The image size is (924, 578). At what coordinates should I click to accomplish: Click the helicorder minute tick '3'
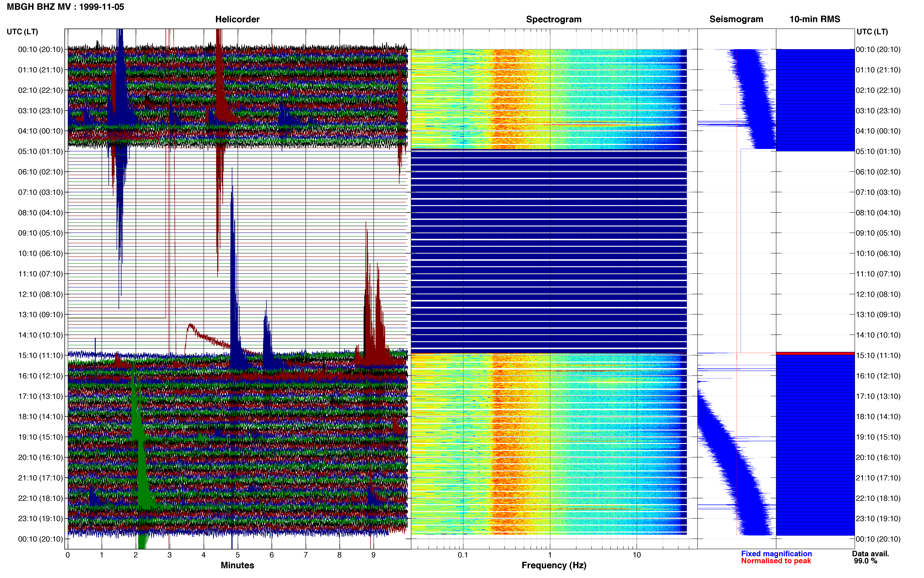coord(170,555)
